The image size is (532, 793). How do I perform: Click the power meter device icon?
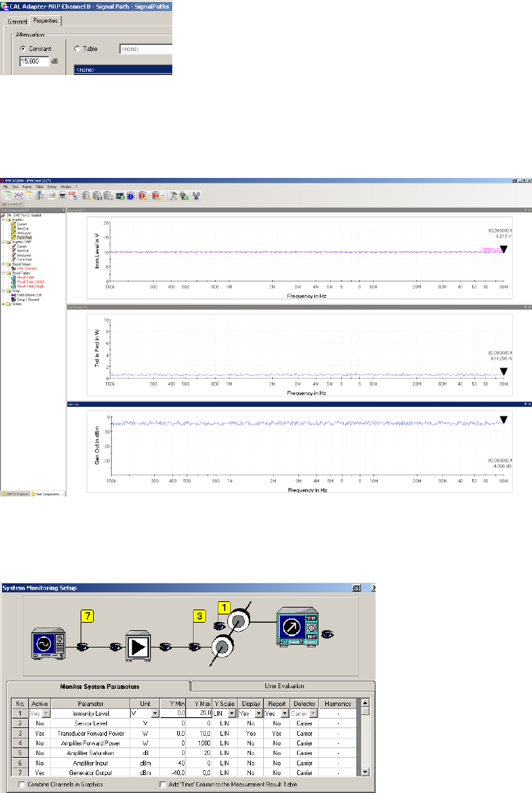pyautogui.click(x=298, y=627)
